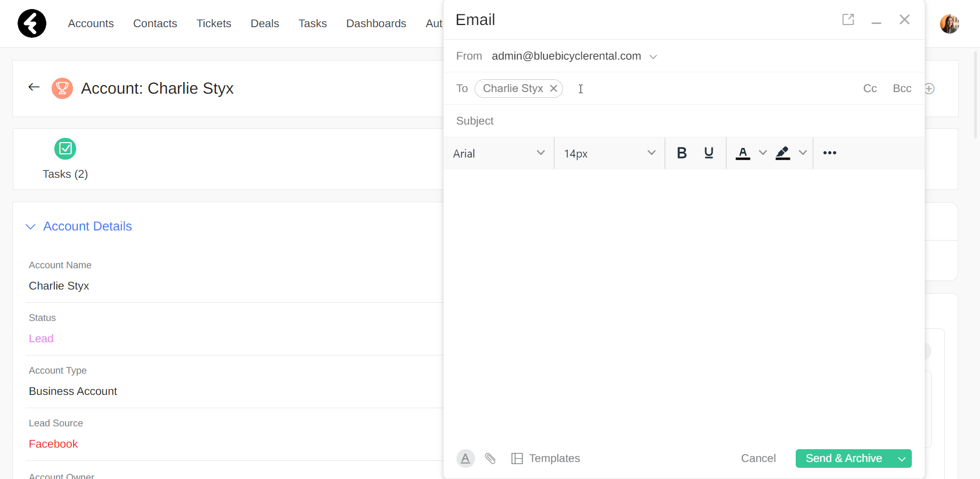Click the Tasks (2) label
The width and height of the screenshot is (980, 479).
click(65, 174)
